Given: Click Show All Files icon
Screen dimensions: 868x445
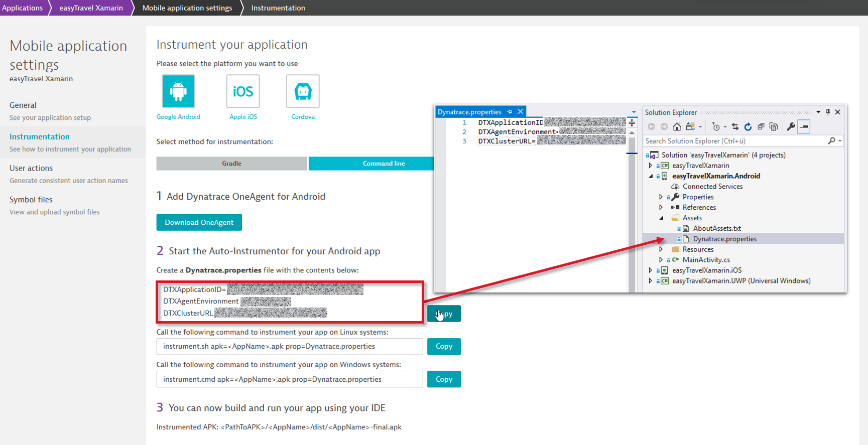Looking at the screenshot, I should [x=774, y=127].
